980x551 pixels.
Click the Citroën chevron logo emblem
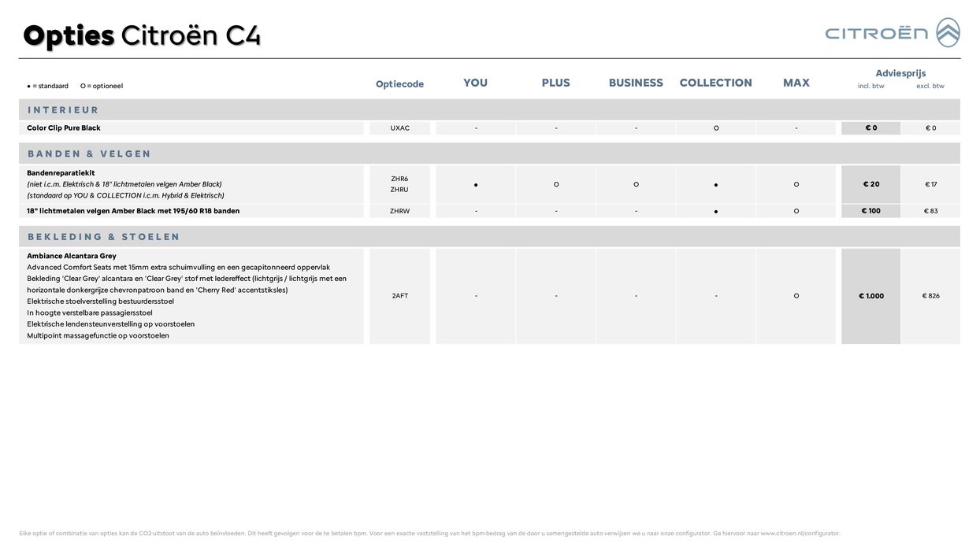pos(948,33)
